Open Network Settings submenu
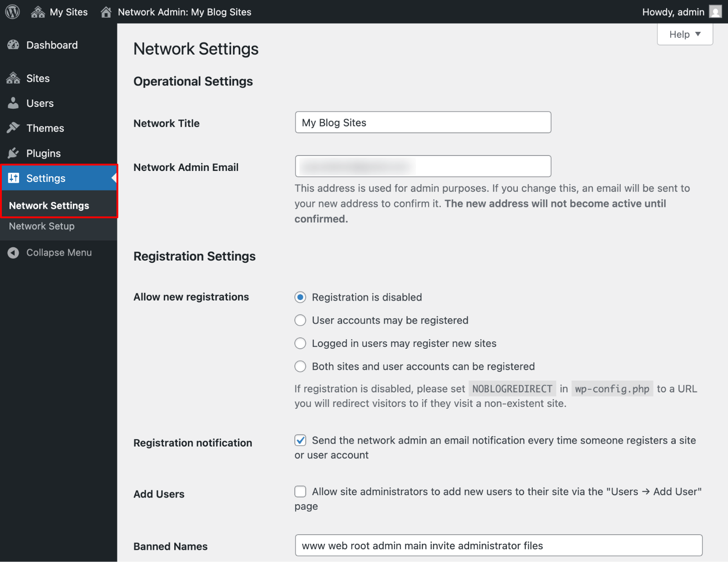The height and width of the screenshot is (562, 728). [x=49, y=206]
